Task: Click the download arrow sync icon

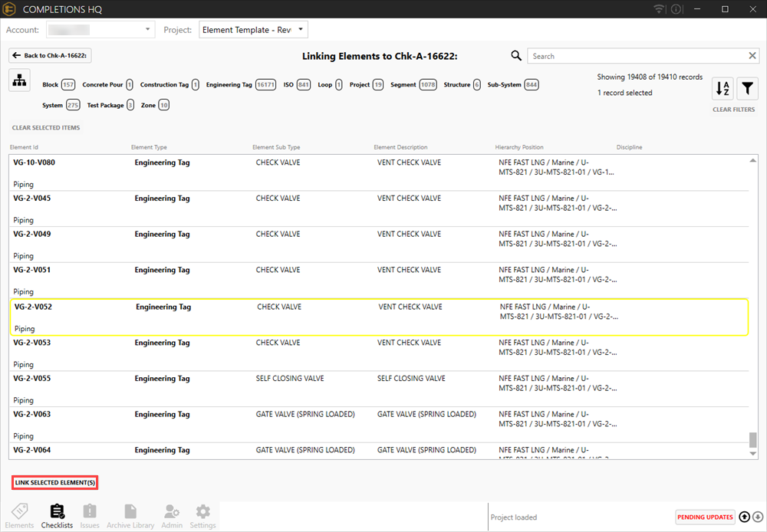Action: pyautogui.click(x=758, y=517)
